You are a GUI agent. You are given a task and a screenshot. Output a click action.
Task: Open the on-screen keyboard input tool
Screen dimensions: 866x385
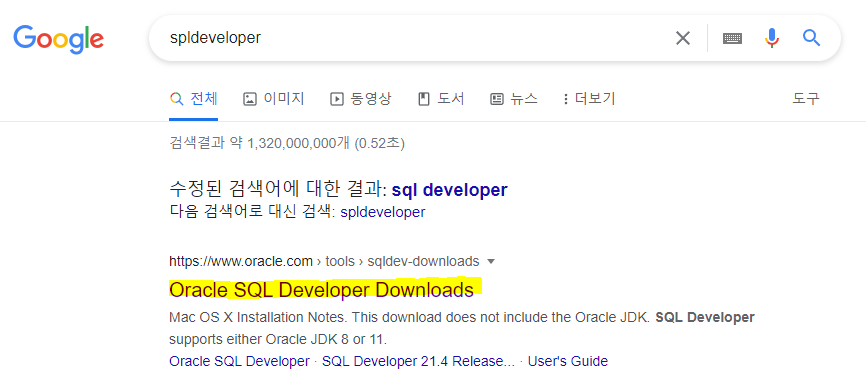tap(732, 38)
